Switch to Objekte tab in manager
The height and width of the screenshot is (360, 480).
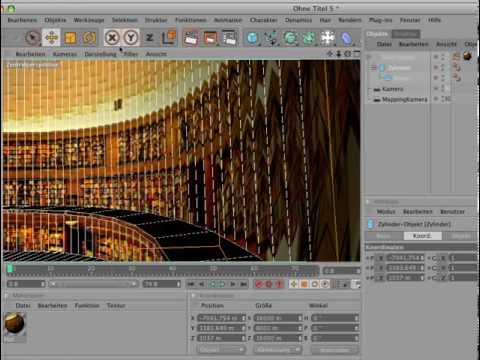[x=377, y=34]
